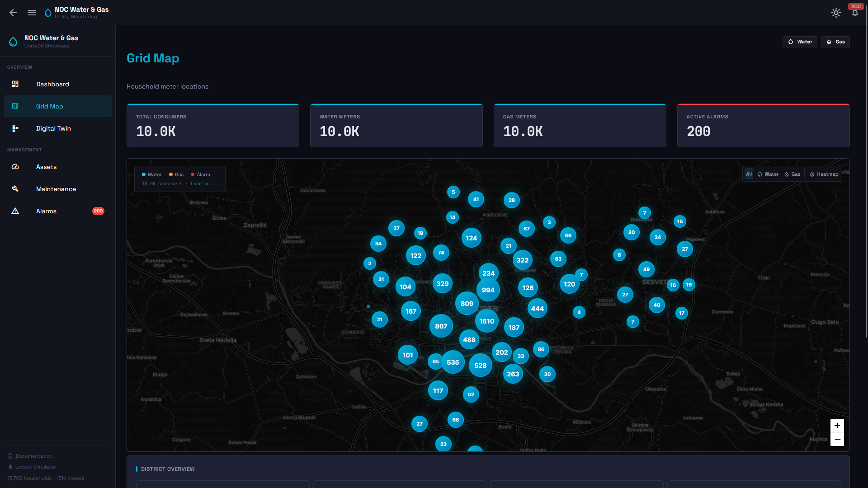Zoom out on the map
The width and height of the screenshot is (868, 488).
tap(837, 439)
